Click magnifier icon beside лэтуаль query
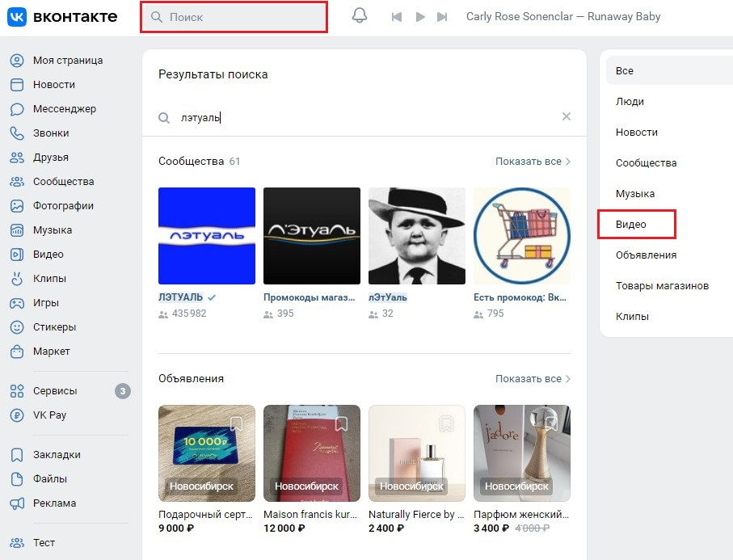 [x=163, y=118]
